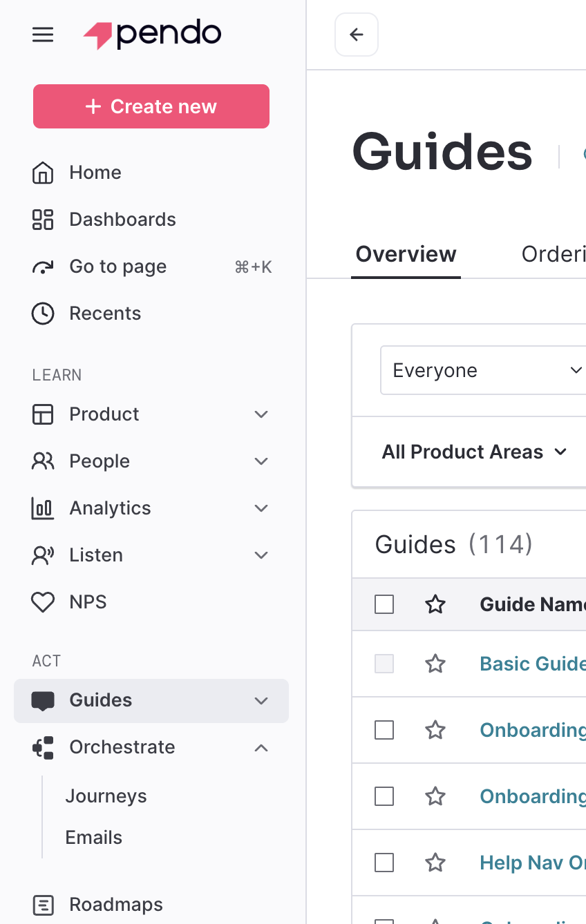Open the Everyone segment dropdown
The image size is (586, 924).
tap(484, 371)
